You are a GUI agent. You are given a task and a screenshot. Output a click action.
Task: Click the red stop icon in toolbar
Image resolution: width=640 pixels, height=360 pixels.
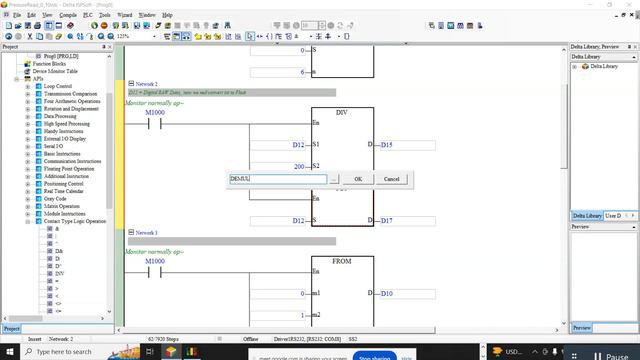click(104, 25)
